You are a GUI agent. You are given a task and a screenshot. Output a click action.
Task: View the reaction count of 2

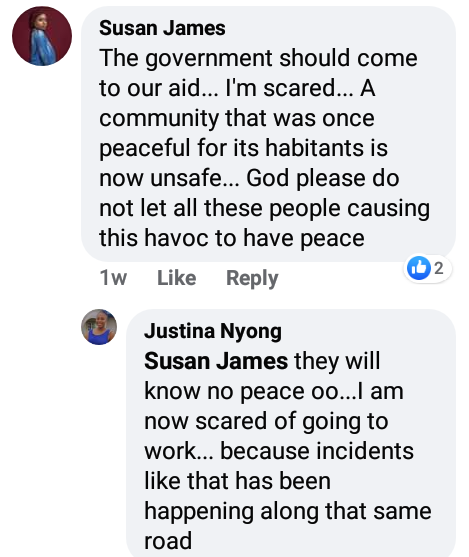point(439,268)
